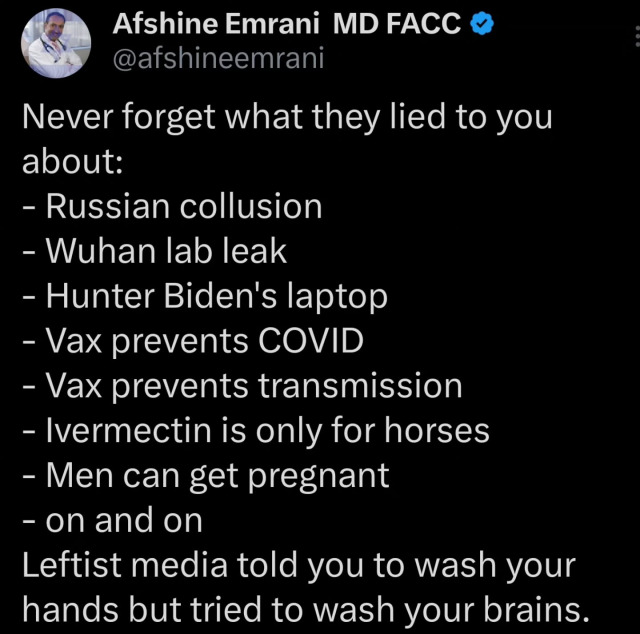Select the 'Wuhan lab leak' list line
This screenshot has height=634, width=640.
(155, 251)
